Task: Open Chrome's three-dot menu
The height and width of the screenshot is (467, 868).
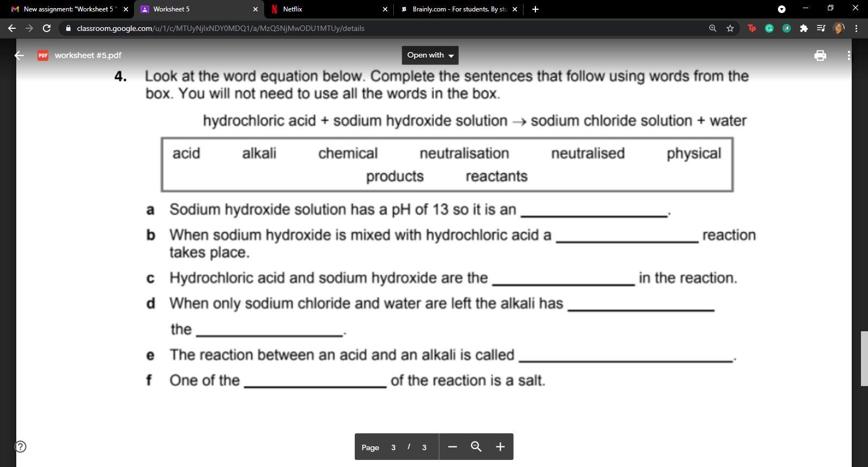Action: [x=856, y=28]
